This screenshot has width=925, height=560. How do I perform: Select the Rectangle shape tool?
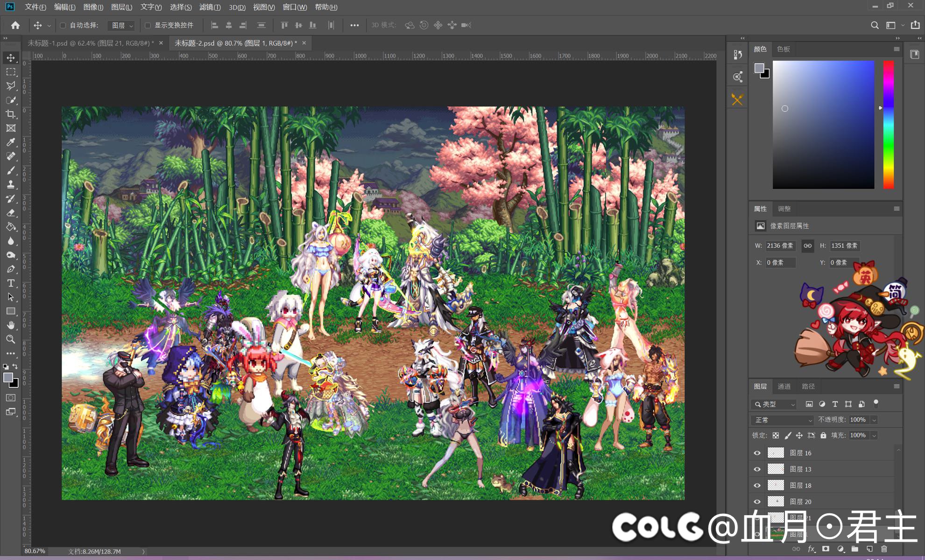[x=11, y=311]
